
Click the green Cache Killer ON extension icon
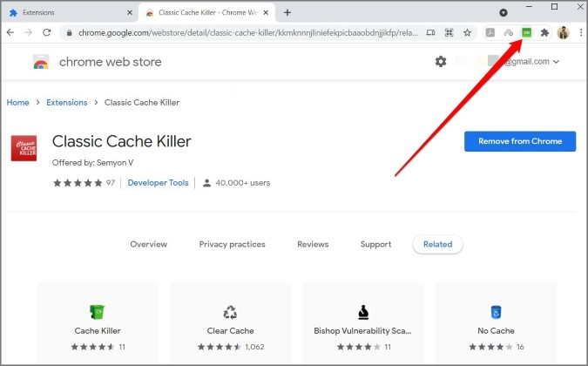pos(526,32)
